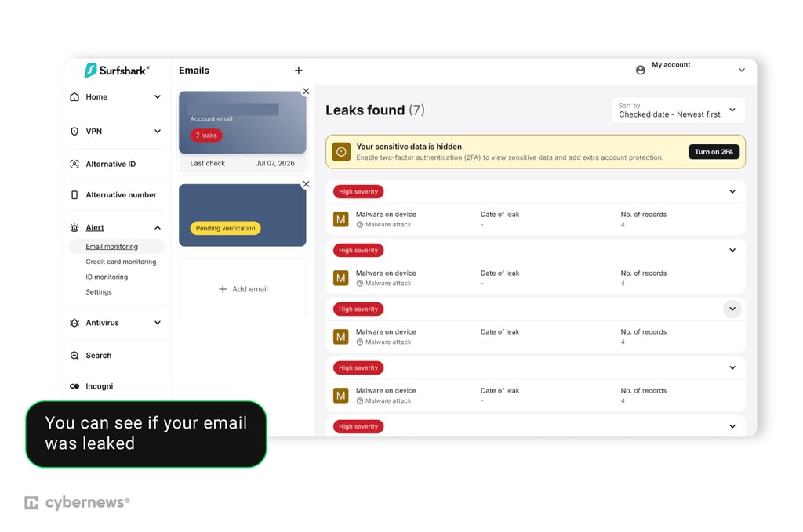Click the M icon of first leak
Viewport: 803px width, 532px height.
coord(341,219)
